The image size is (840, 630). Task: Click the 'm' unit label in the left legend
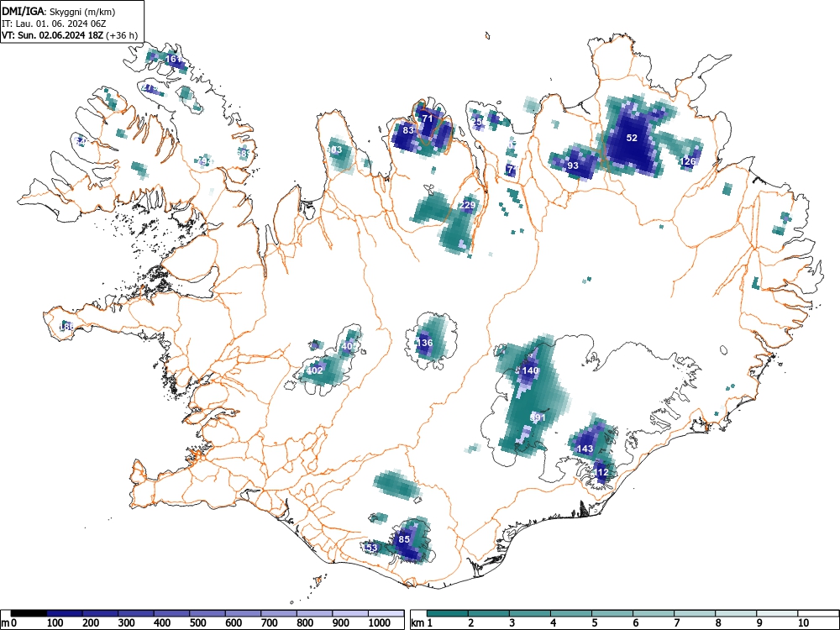tap(5, 623)
